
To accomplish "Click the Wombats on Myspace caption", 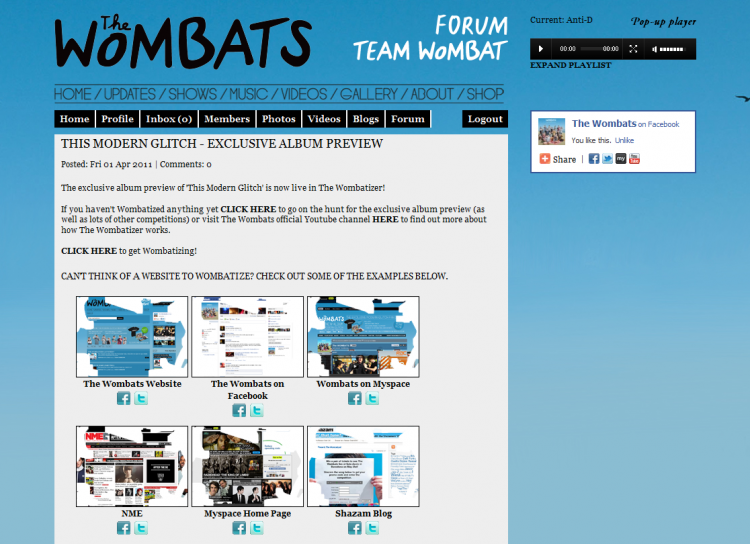I will click(x=363, y=384).
